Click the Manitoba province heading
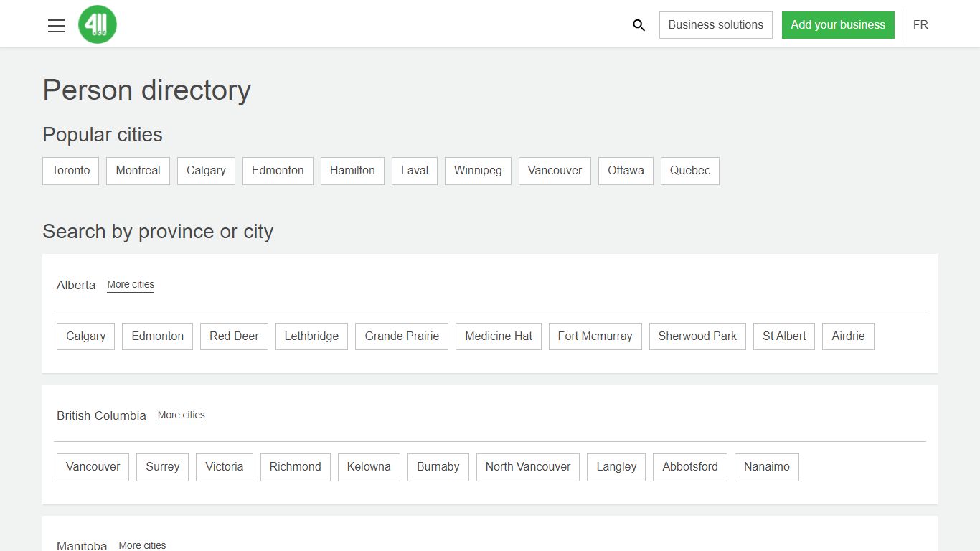Viewport: 980px width, 551px height. pyautogui.click(x=82, y=545)
